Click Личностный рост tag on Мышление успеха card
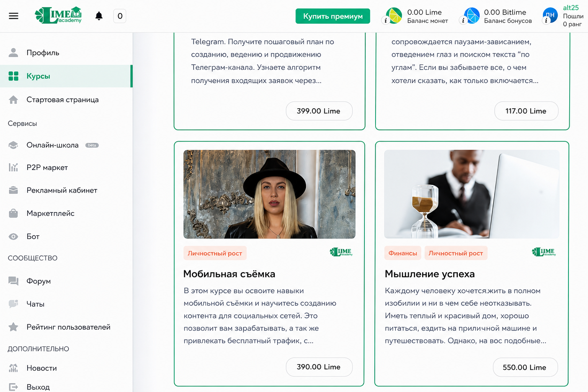This screenshot has width=588, height=392. click(456, 253)
